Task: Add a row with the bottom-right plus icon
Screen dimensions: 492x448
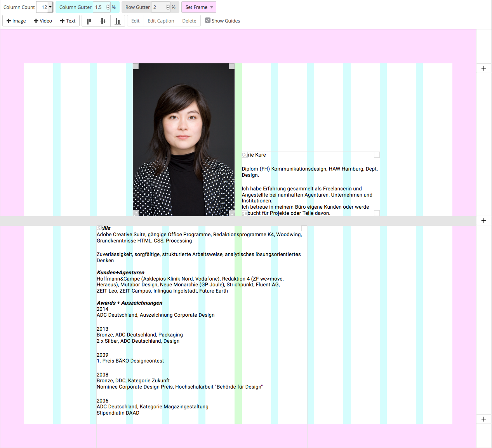Action: coord(483,419)
